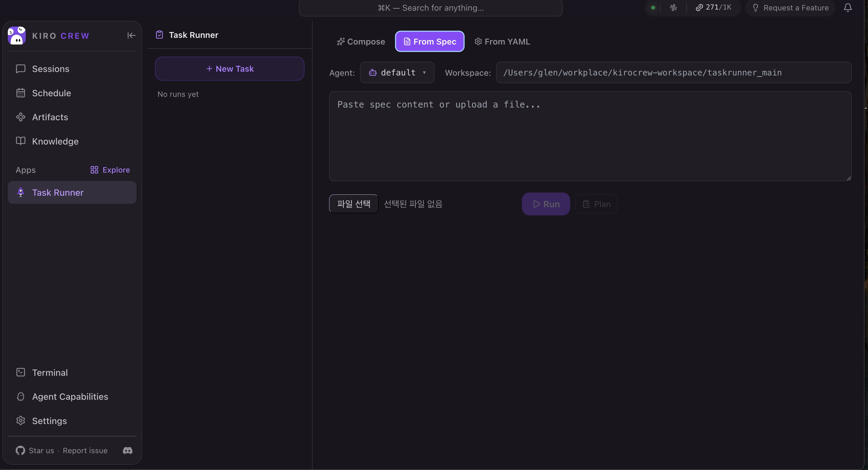Open the Terminal page
Viewport: 868px width, 470px height.
72,372
